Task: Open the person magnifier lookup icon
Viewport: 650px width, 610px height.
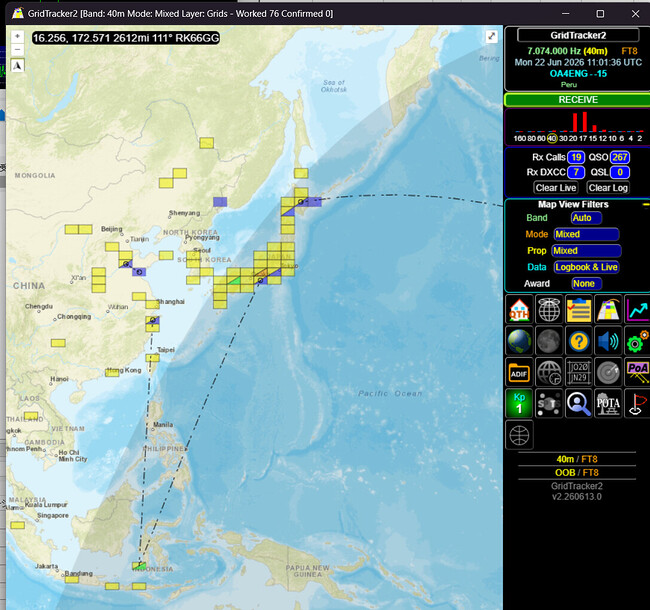Action: pyautogui.click(x=579, y=403)
